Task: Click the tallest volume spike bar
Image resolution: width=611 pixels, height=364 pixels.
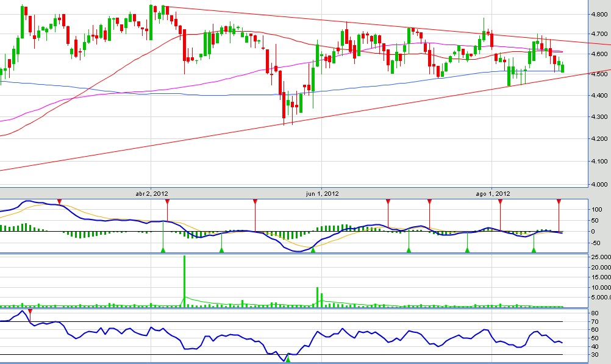Action: [x=184, y=280]
